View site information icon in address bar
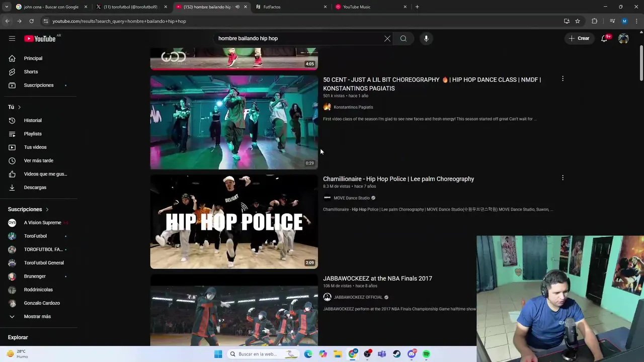 tap(46, 21)
